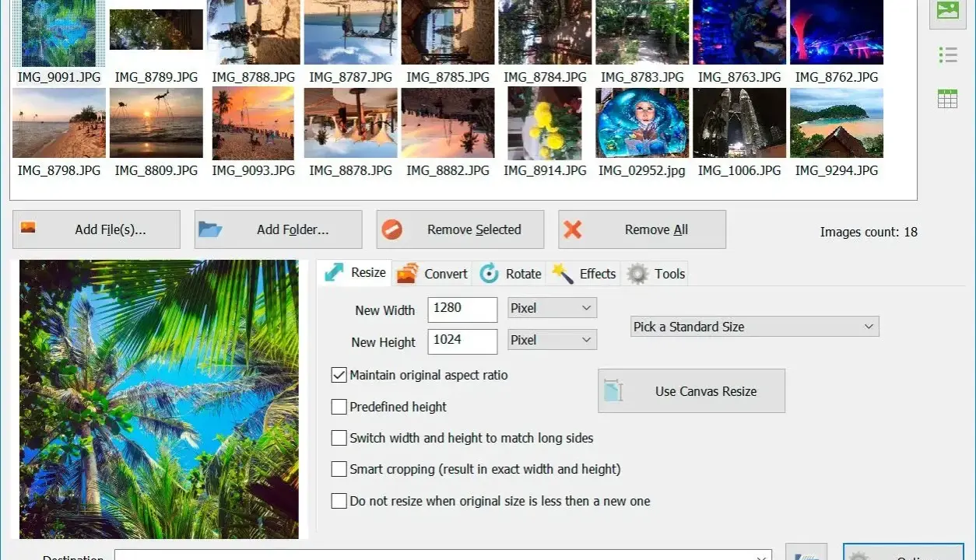Click the palm tree preview image
This screenshot has height=560, width=976.
pyautogui.click(x=159, y=399)
